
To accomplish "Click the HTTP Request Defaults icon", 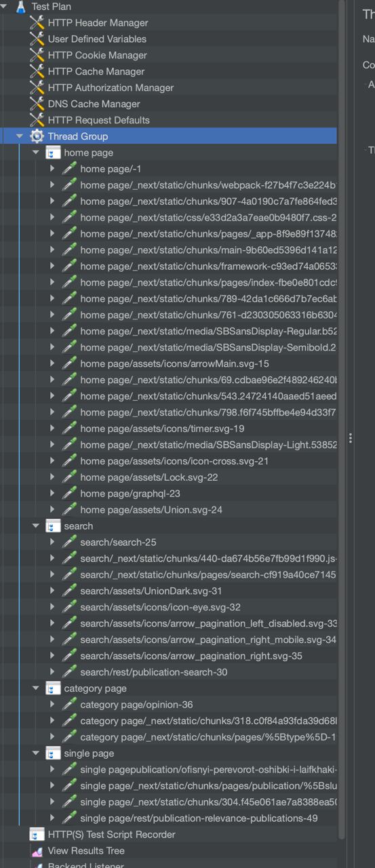I will pyautogui.click(x=37, y=120).
